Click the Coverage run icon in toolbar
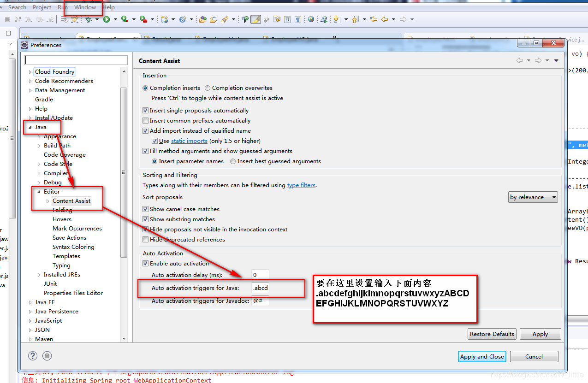This screenshot has width=588, height=383. [125, 19]
